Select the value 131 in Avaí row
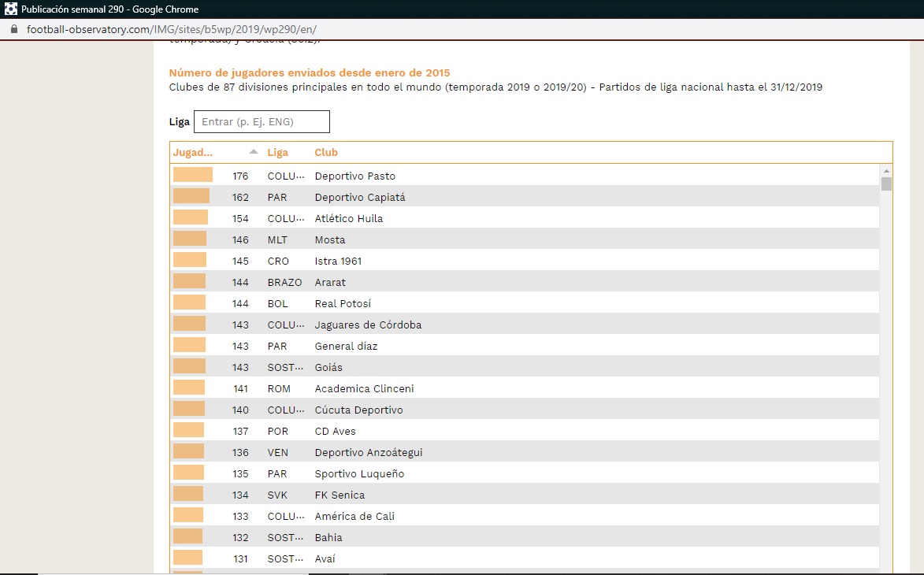 (240, 558)
